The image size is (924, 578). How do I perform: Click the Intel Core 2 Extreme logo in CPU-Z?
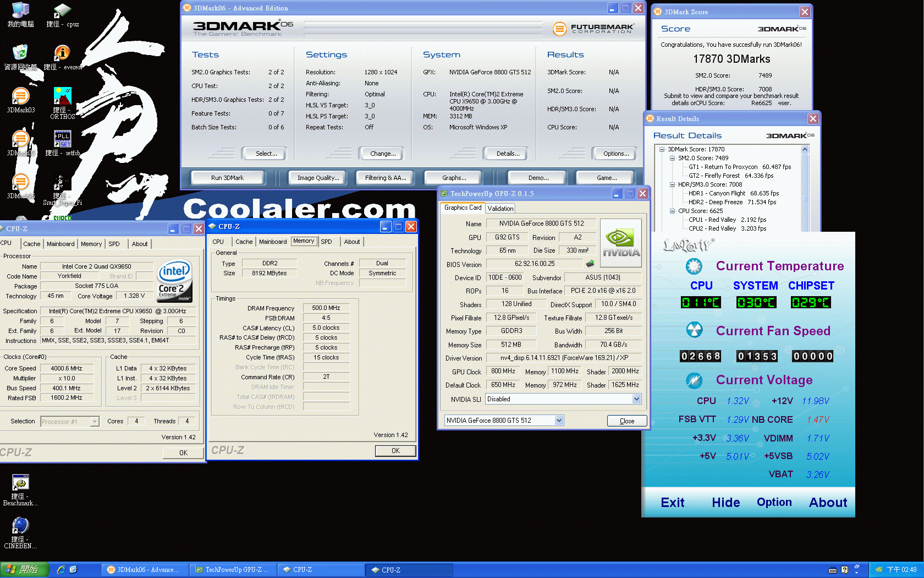pos(174,281)
